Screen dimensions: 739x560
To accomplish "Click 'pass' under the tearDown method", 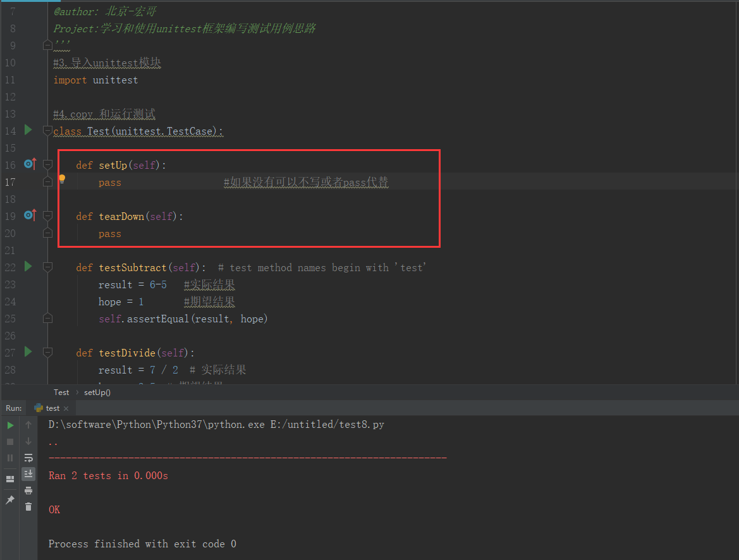I will click(x=110, y=234).
